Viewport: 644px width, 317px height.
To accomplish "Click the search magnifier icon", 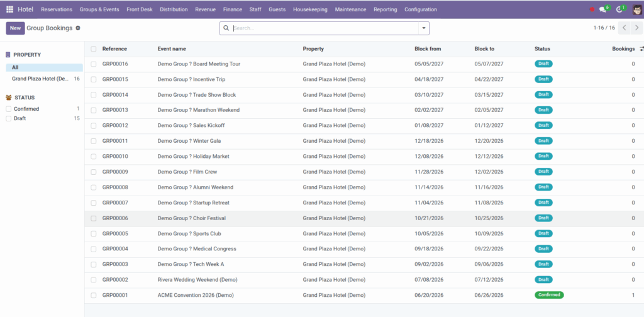I will 226,28.
